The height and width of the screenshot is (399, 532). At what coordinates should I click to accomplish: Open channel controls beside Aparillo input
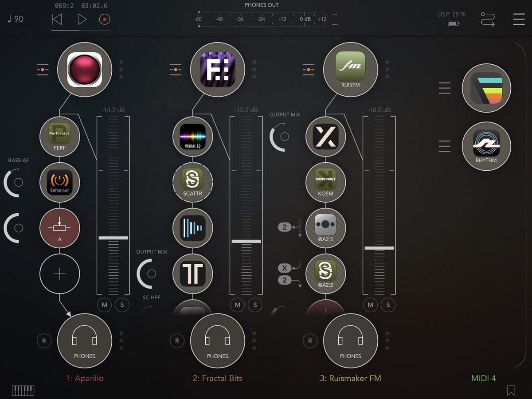click(43, 70)
